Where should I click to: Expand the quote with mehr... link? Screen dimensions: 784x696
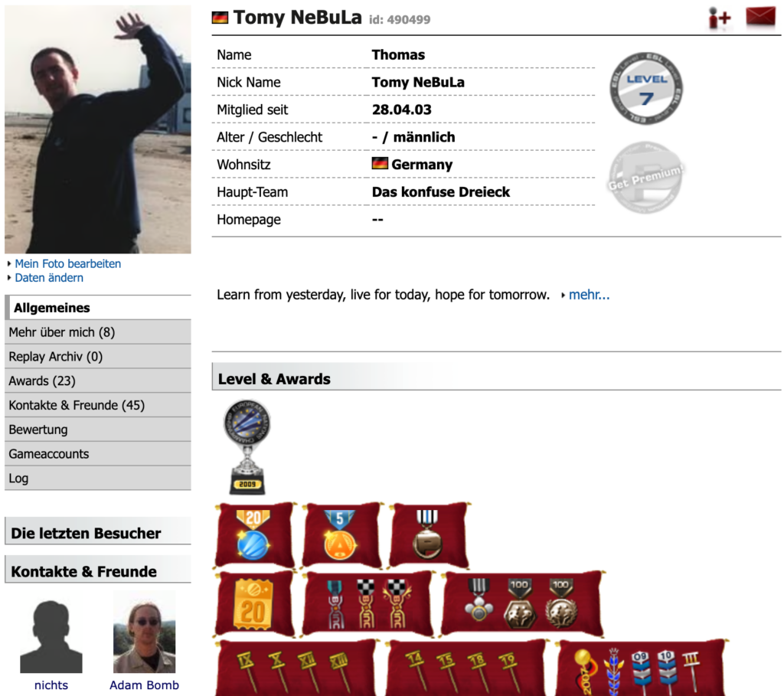pyautogui.click(x=589, y=295)
